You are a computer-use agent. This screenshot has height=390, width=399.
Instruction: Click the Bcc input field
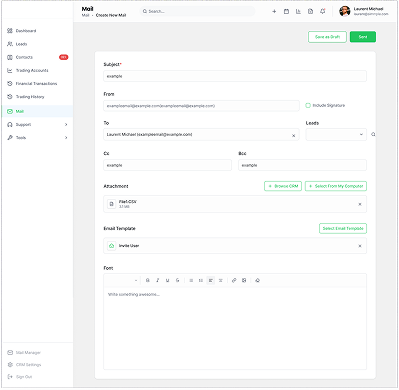(302, 165)
